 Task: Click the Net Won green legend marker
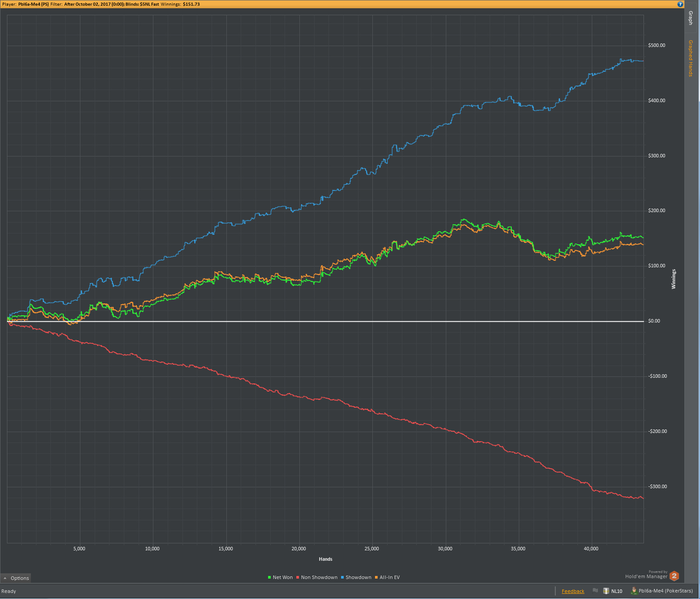(269, 578)
